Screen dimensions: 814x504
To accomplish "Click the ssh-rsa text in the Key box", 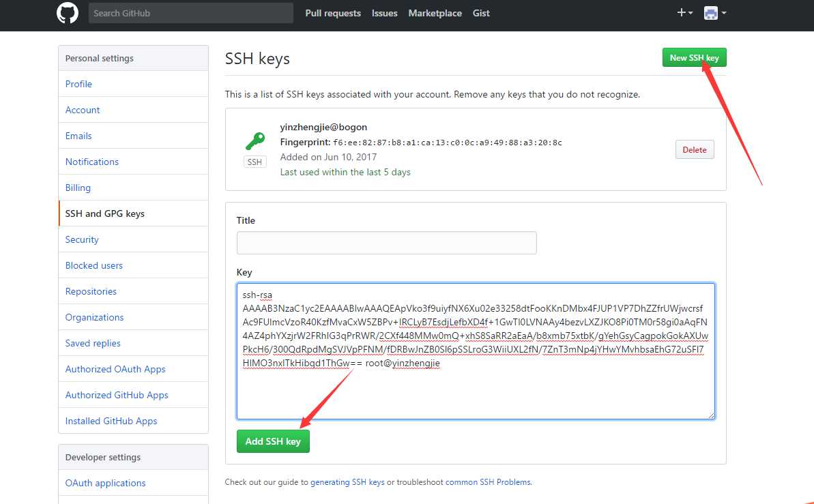I will [x=257, y=295].
